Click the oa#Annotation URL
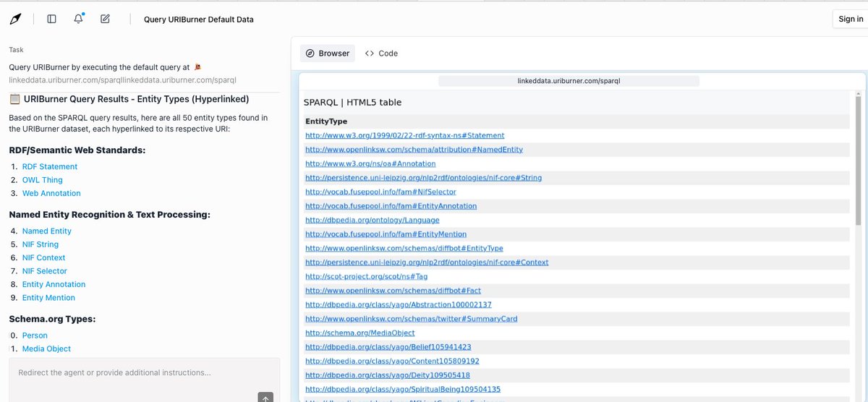The image size is (868, 402). [x=370, y=163]
